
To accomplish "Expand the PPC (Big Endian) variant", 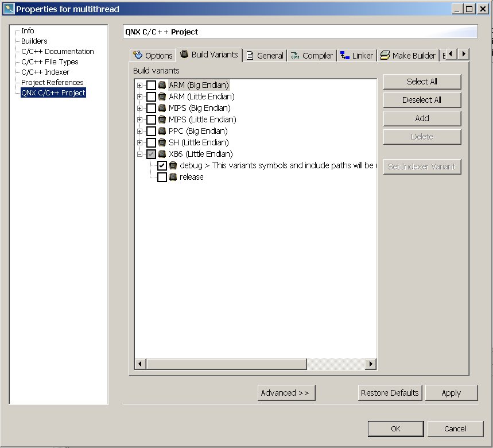I will (x=139, y=131).
